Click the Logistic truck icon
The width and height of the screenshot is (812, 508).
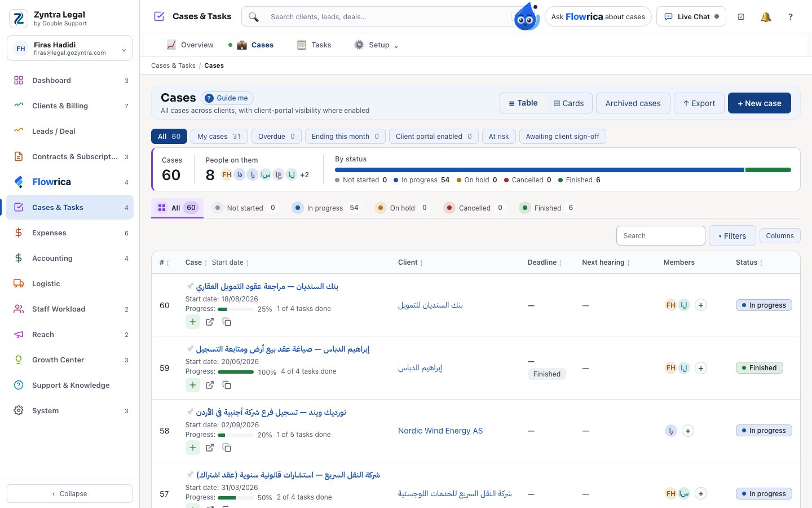click(x=19, y=283)
